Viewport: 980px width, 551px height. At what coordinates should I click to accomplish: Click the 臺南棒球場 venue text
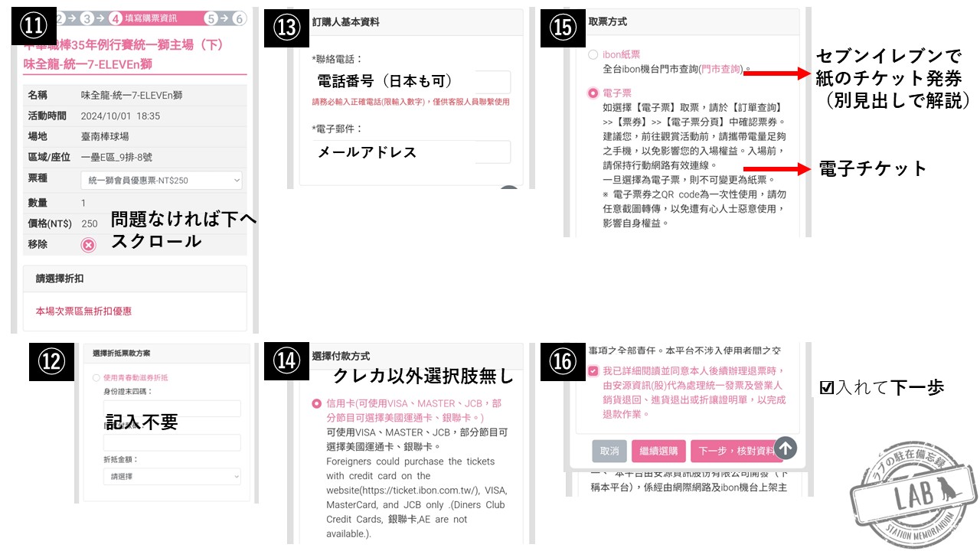point(105,136)
